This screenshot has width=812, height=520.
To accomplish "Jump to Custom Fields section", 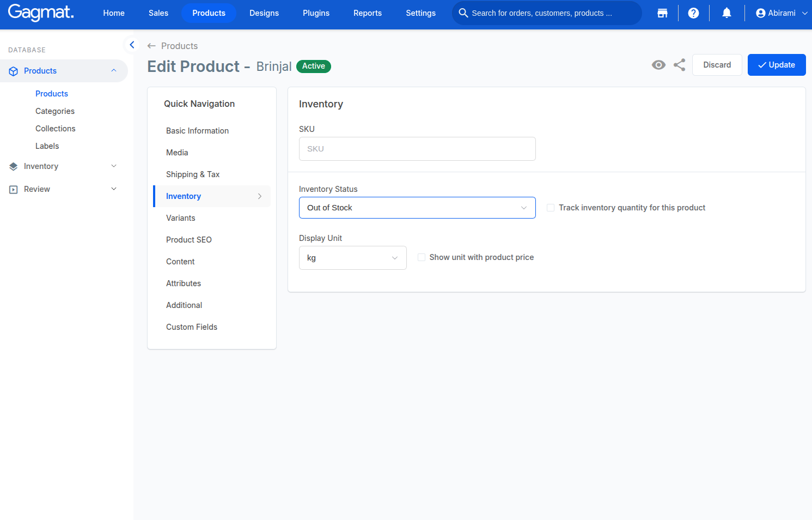I will pyautogui.click(x=192, y=327).
